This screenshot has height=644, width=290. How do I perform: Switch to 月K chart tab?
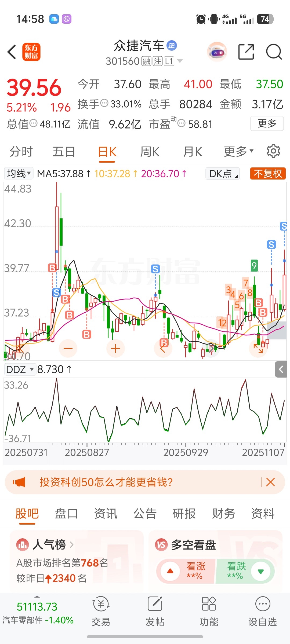click(x=193, y=151)
